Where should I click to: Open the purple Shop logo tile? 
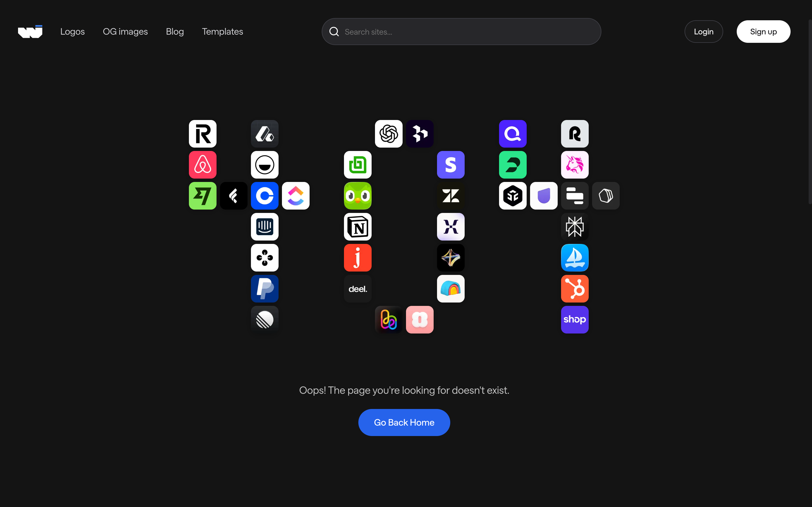(x=574, y=320)
